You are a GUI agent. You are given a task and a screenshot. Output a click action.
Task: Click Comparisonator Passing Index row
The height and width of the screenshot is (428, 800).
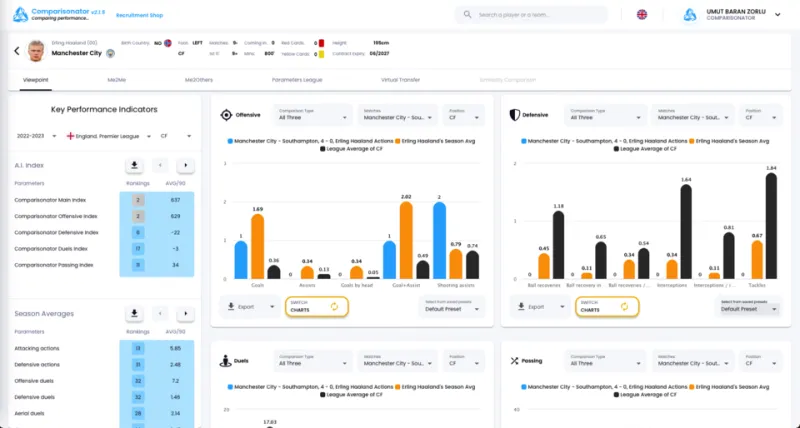[x=104, y=265]
